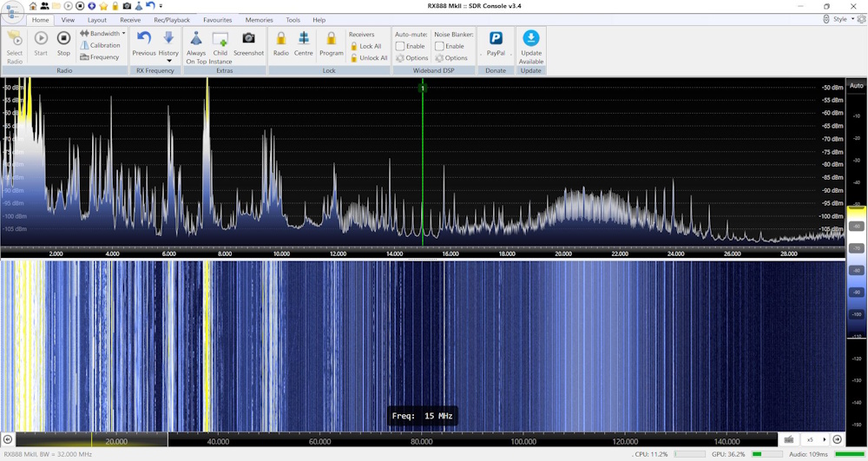Click the 20.000 label in spectrum frequency scale
The height and width of the screenshot is (461, 868).
[563, 254]
